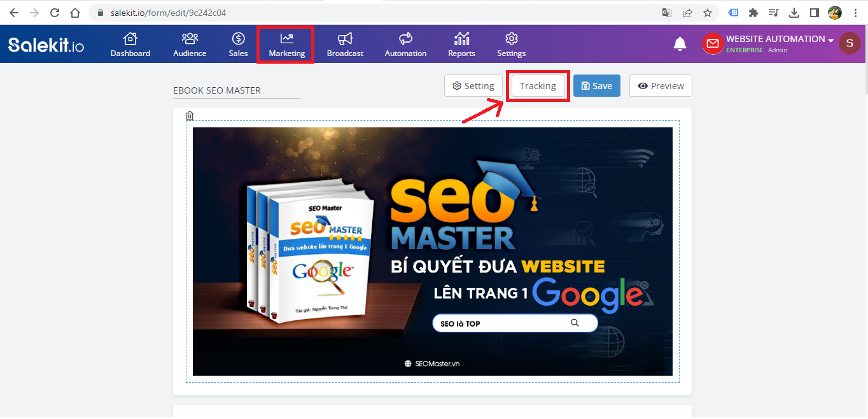Screen dimensions: 868x419
Task: Open the extensions puzzle icon
Action: [x=753, y=13]
